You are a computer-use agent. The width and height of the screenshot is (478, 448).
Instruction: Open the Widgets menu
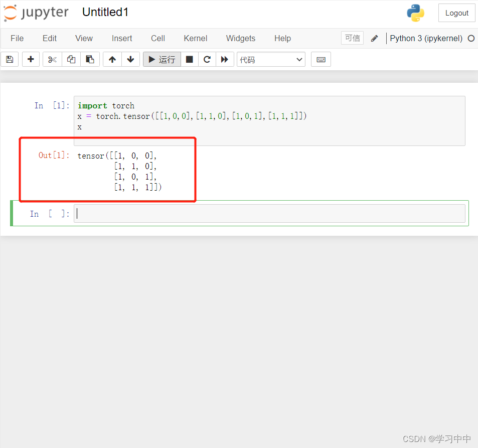240,38
